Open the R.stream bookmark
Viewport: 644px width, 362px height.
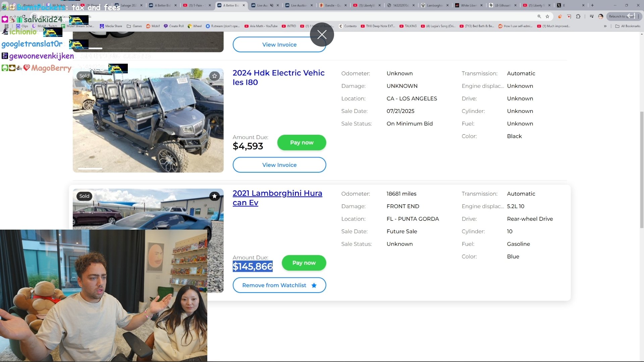(x=223, y=26)
